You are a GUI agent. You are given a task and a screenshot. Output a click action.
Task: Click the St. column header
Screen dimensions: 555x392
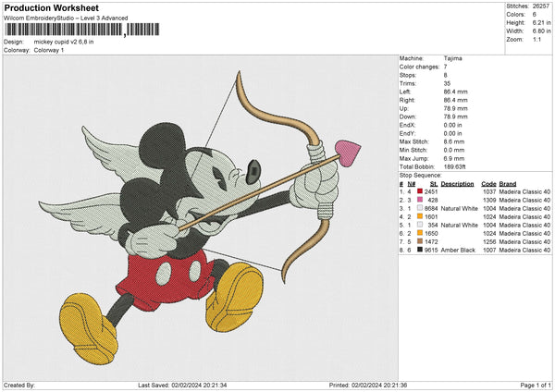pyautogui.click(x=433, y=183)
